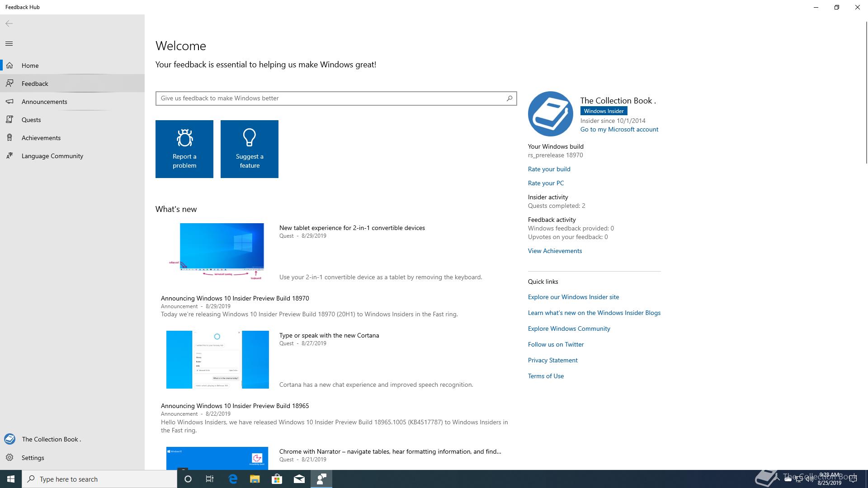The image size is (868, 488).
Task: Click the Quests clipboard icon
Action: (x=9, y=120)
